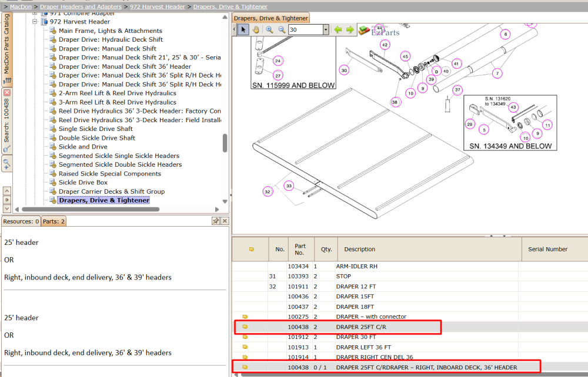Click sidebar down chevron button
Viewport: 588px width, 377px height.
pos(6,208)
